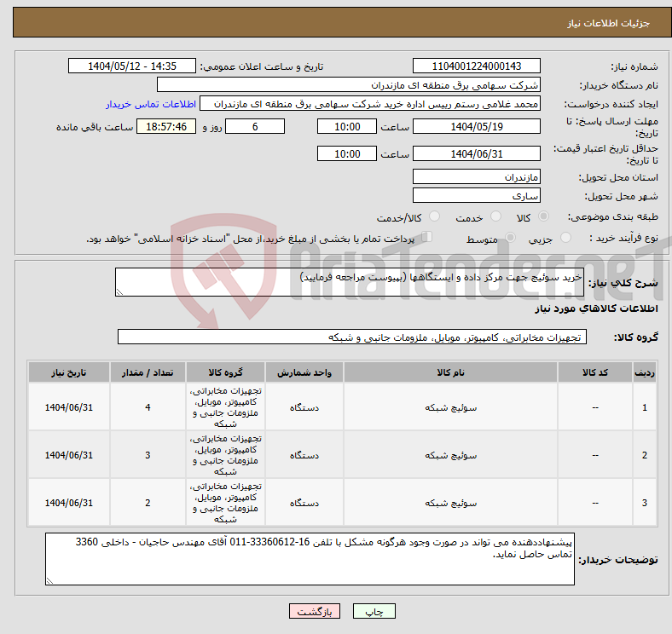Click quantity 2 in row 3

point(148,503)
